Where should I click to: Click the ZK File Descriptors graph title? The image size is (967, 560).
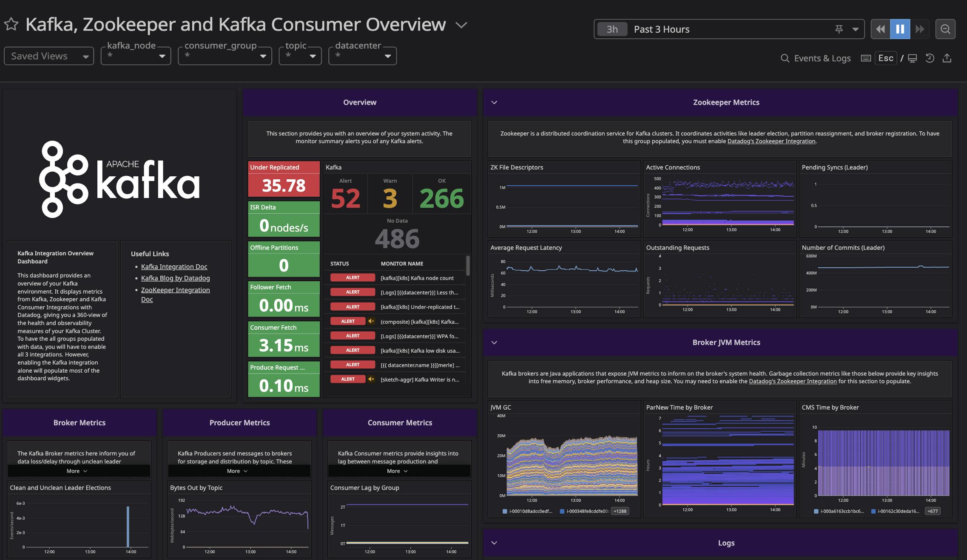coord(517,167)
